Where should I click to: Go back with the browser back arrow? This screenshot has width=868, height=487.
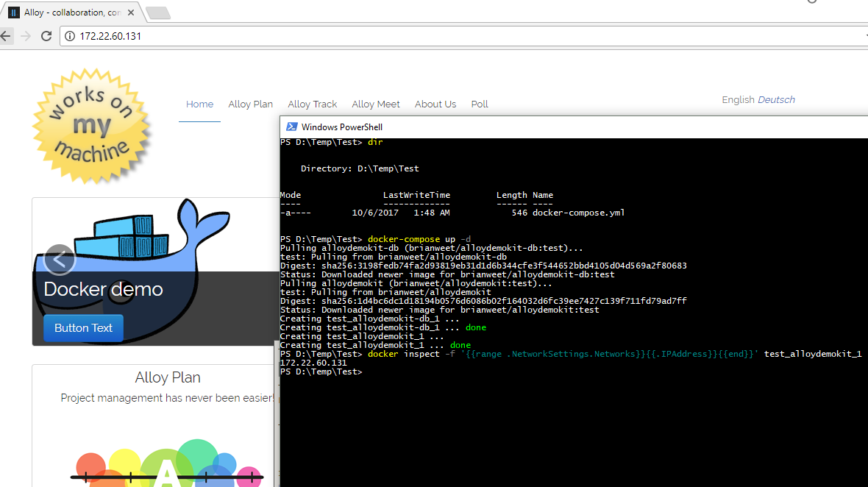click(x=6, y=36)
